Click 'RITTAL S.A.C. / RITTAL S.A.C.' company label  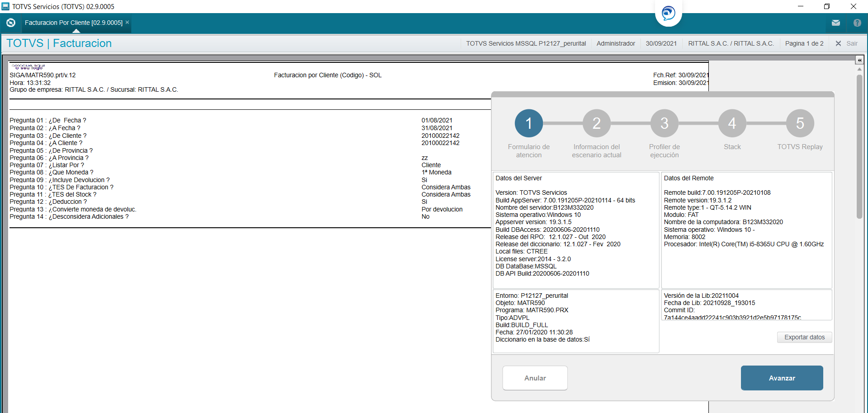click(731, 43)
